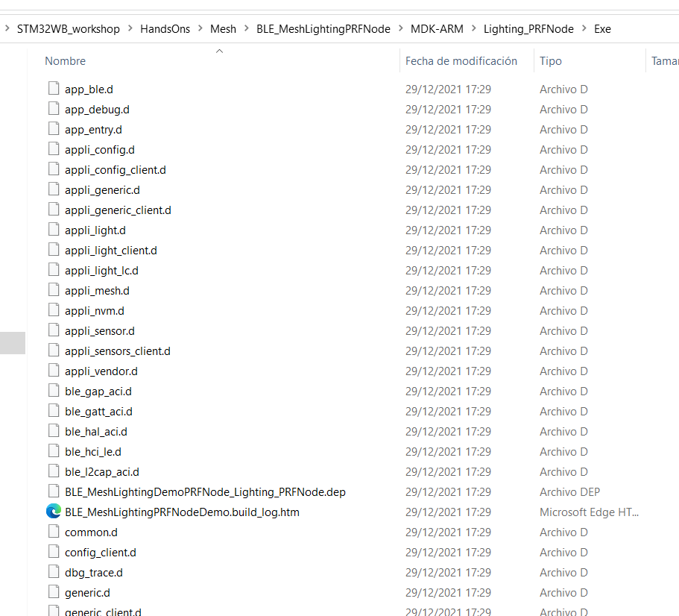Expand chevron after STM32WB_workshop in address bar
Image resolution: width=679 pixels, height=616 pixels.
pos(130,28)
